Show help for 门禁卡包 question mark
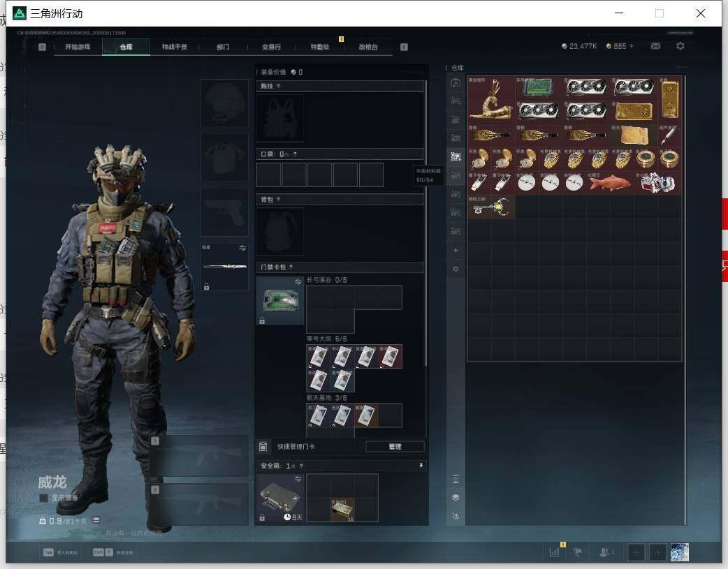 click(x=291, y=267)
